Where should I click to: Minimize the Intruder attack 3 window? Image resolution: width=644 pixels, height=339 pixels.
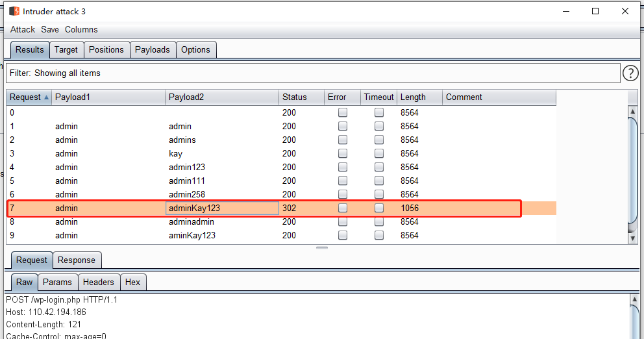coord(566,11)
